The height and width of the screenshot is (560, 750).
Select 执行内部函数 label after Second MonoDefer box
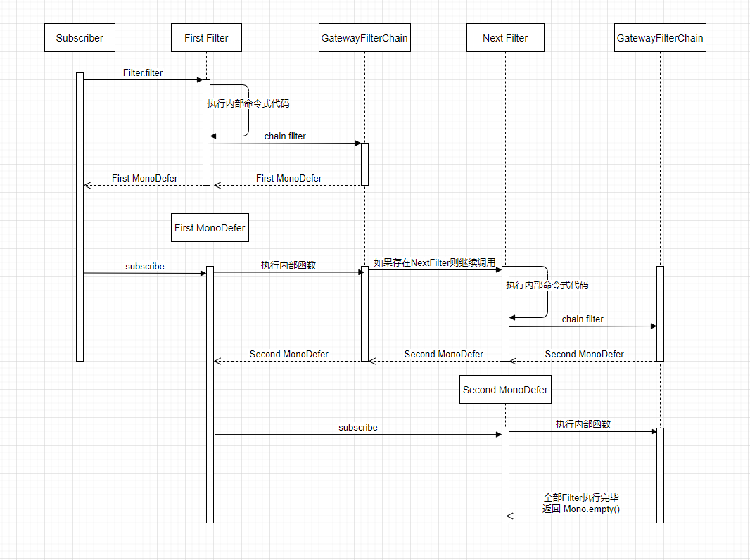[x=583, y=424]
